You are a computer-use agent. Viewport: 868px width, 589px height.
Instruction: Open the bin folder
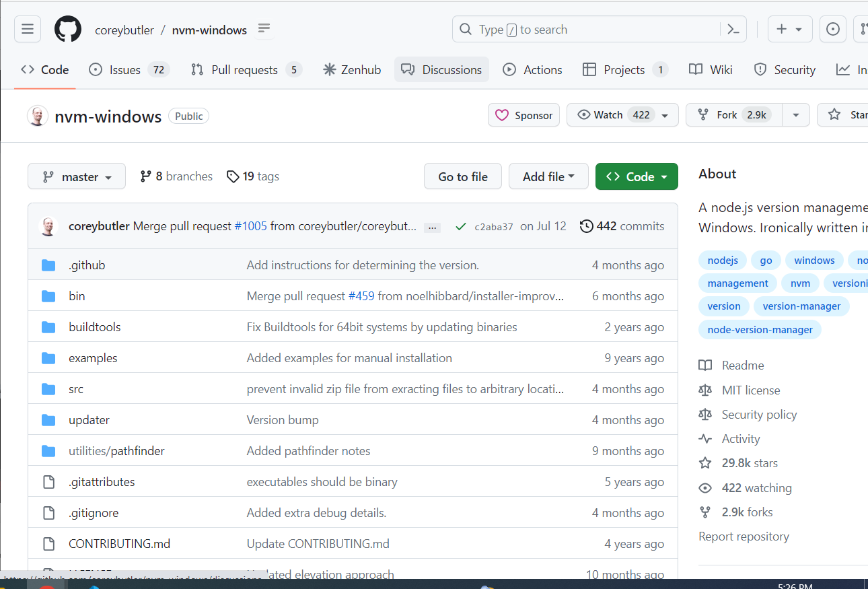click(77, 296)
